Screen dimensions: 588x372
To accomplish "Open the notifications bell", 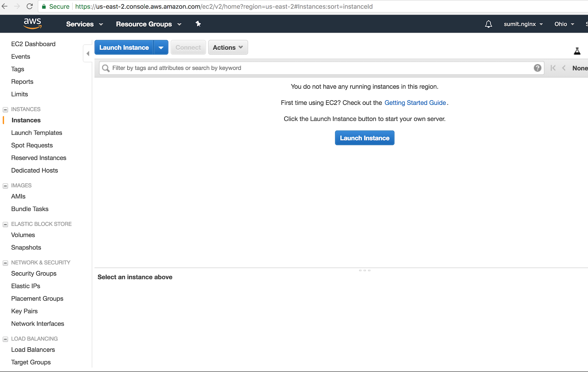I will [488, 24].
